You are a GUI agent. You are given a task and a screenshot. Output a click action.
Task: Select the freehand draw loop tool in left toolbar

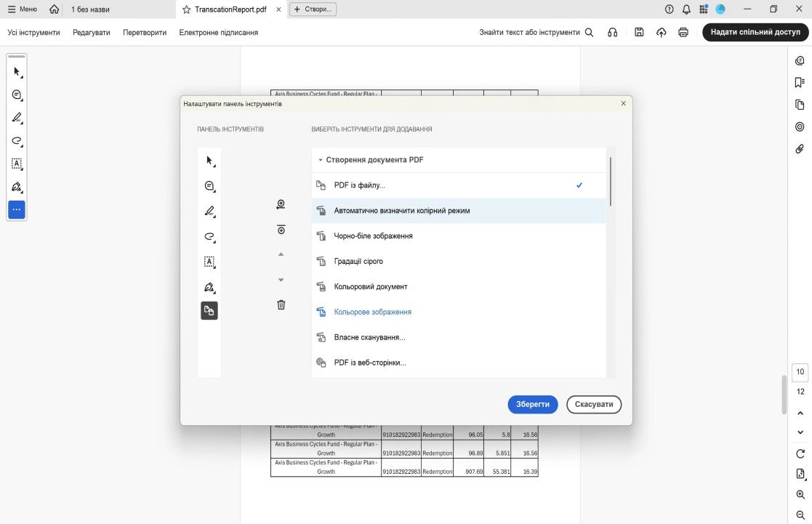(17, 141)
